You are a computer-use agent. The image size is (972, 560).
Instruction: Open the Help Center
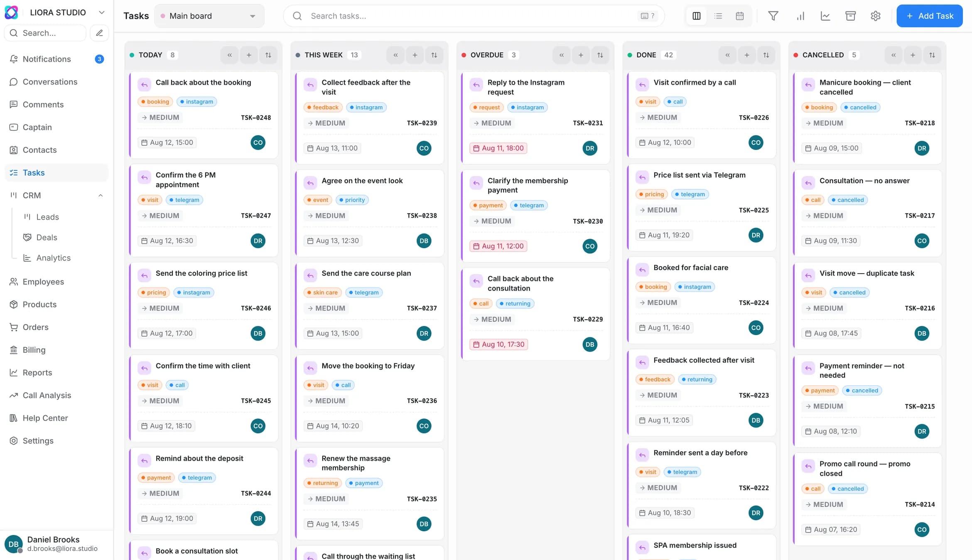pyautogui.click(x=56, y=418)
